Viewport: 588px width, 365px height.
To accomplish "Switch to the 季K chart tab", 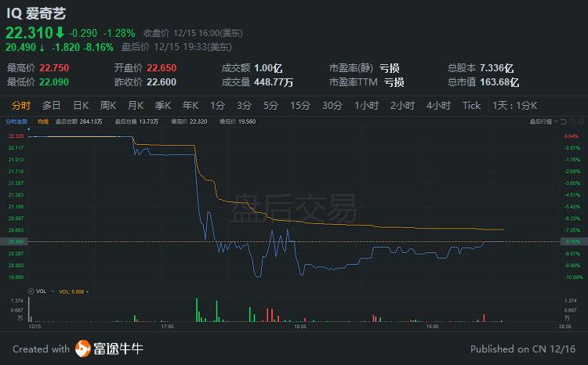I will tap(163, 106).
